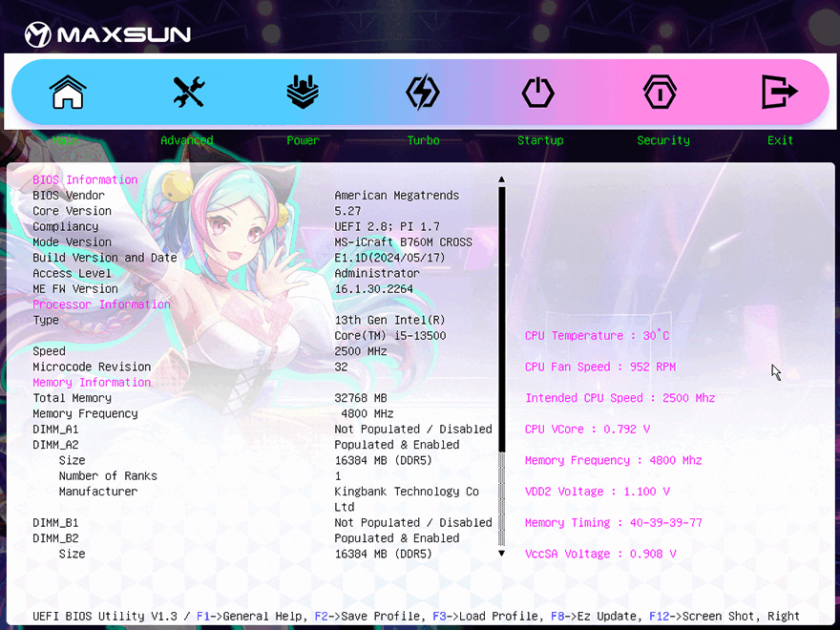Screen dimensions: 840x630
Task: Switch to the Turbo tab label
Action: point(423,140)
